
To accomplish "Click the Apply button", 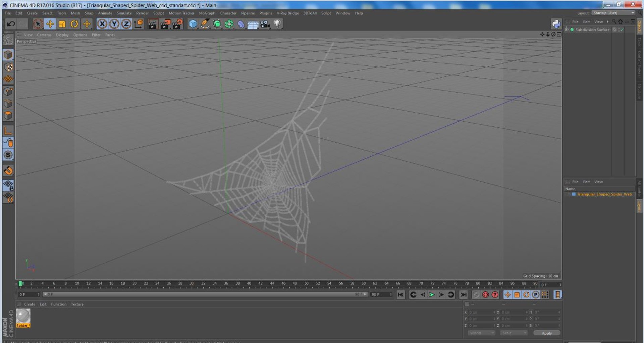I will pos(547,333).
